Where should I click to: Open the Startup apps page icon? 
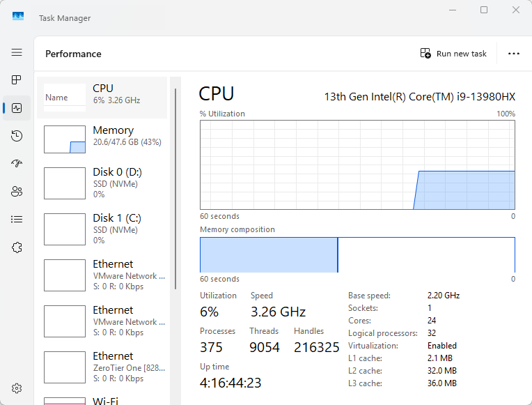coord(17,163)
